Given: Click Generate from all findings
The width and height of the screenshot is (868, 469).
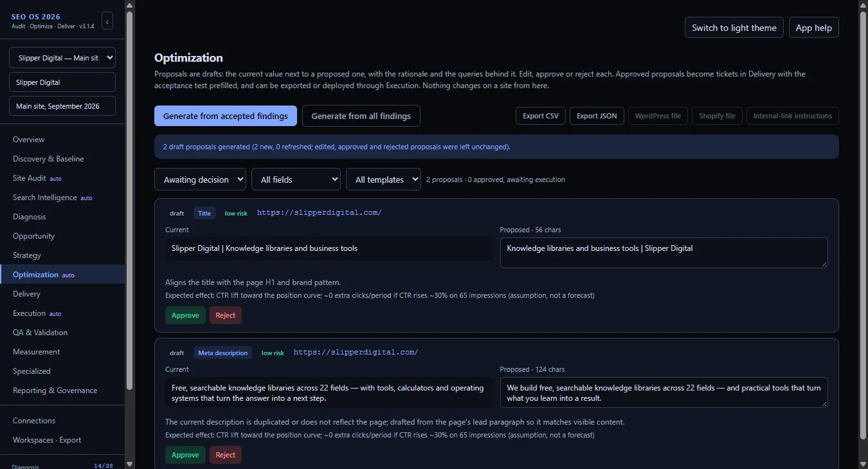Looking at the screenshot, I should [x=361, y=116].
